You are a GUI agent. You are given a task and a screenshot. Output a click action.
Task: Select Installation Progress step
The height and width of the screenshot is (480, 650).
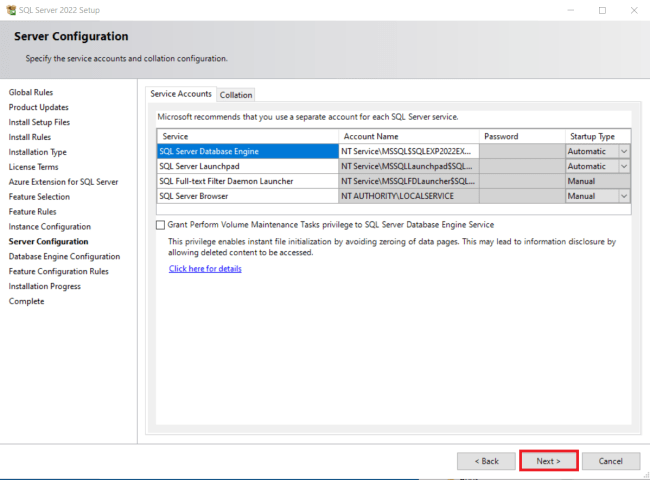(x=45, y=286)
